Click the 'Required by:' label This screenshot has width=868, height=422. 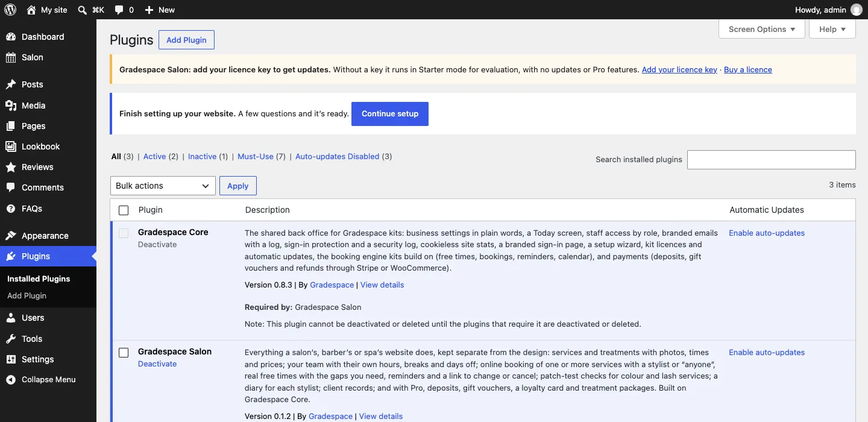click(x=269, y=307)
